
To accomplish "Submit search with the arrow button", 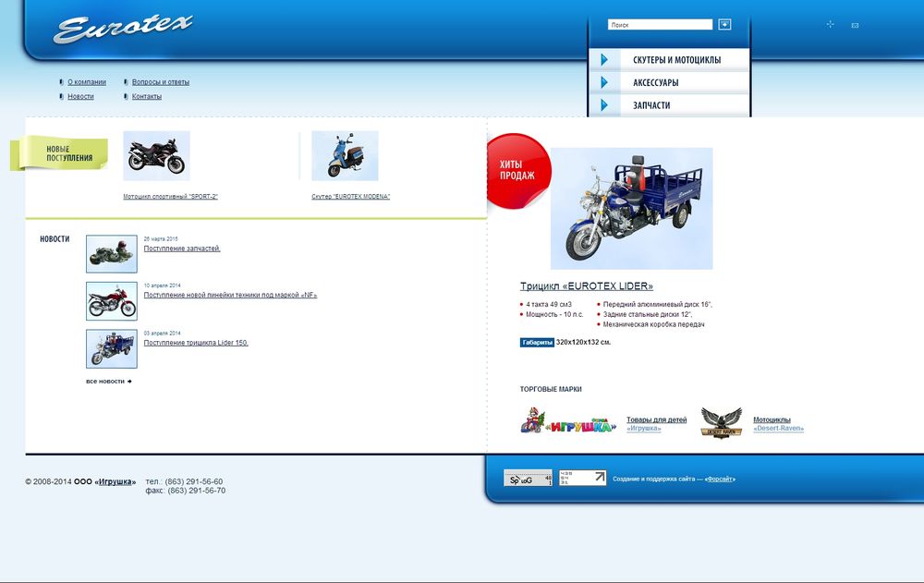I will click(724, 24).
